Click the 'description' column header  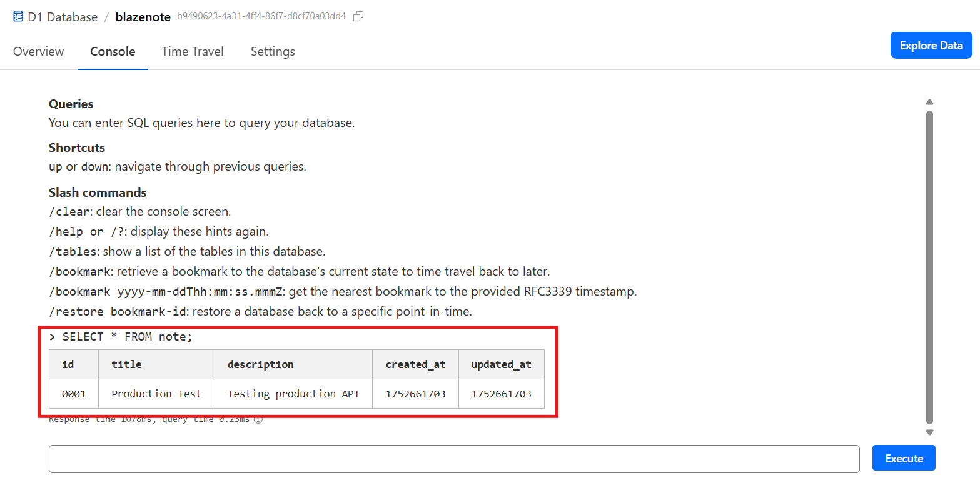tap(260, 364)
